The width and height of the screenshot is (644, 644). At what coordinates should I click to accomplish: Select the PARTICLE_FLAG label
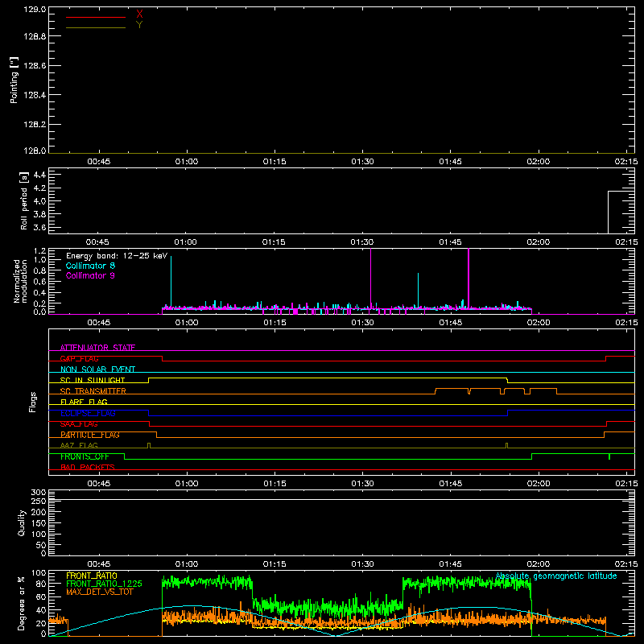(90, 435)
